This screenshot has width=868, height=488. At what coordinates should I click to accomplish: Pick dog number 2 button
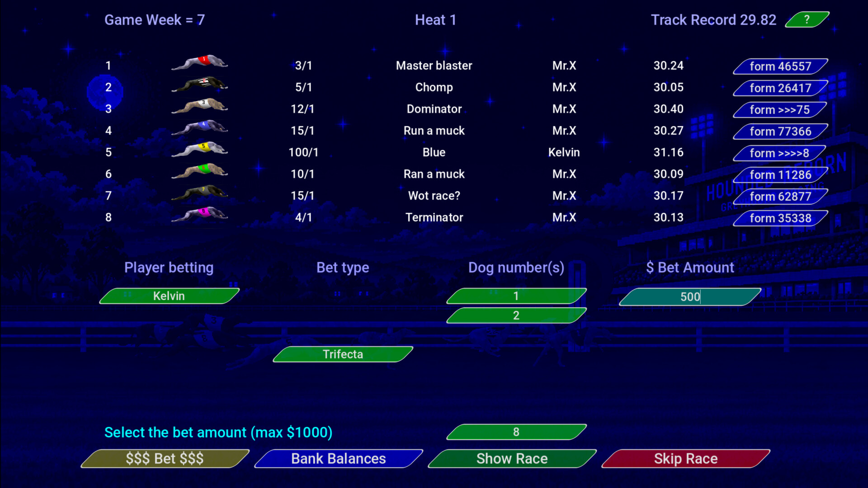[x=516, y=315]
